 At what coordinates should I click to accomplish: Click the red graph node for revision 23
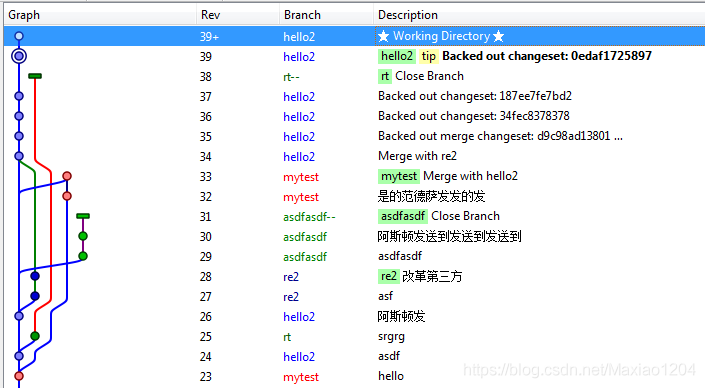coord(19,376)
